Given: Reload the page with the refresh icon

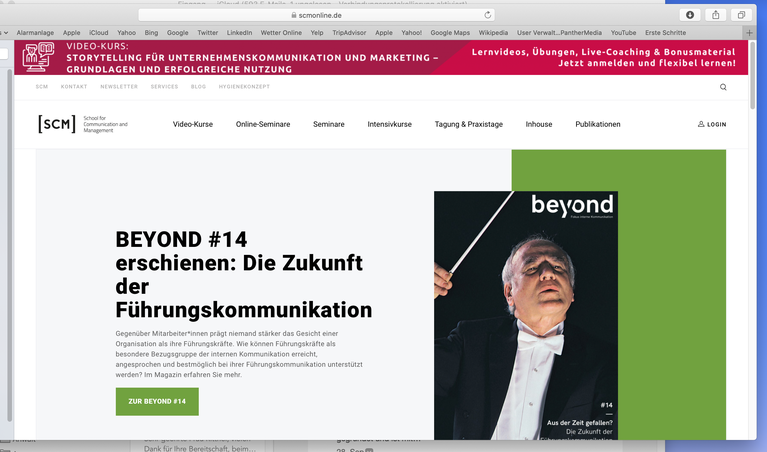Looking at the screenshot, I should [488, 15].
